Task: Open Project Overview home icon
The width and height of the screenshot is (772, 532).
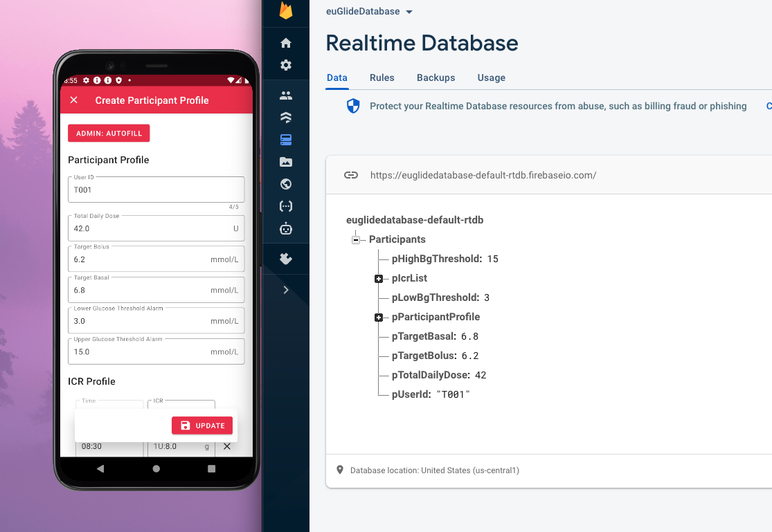Action: (285, 44)
